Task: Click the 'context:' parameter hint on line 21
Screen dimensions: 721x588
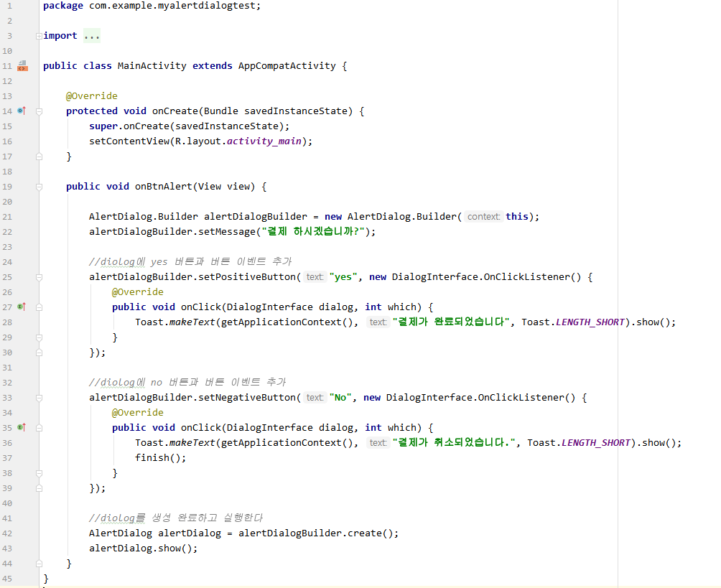Action: point(483,217)
